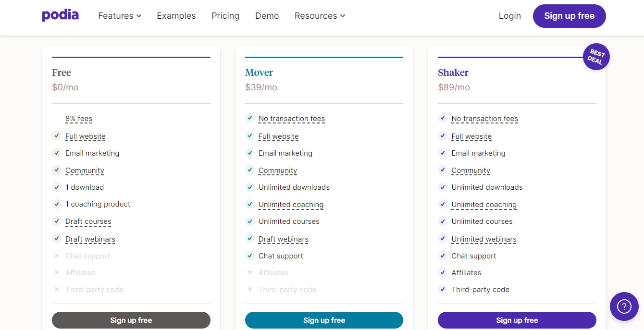Click Full website in the Mover plan

tap(278, 136)
